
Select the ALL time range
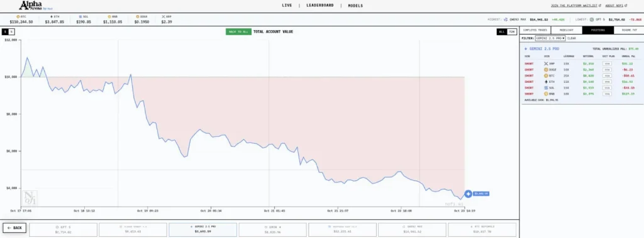501,31
